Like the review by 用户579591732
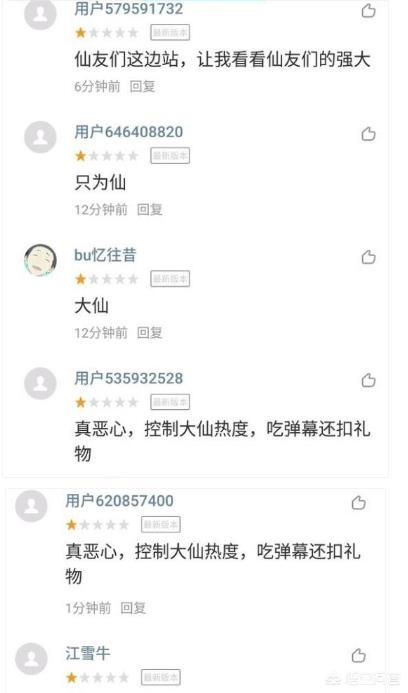 pos(368,11)
